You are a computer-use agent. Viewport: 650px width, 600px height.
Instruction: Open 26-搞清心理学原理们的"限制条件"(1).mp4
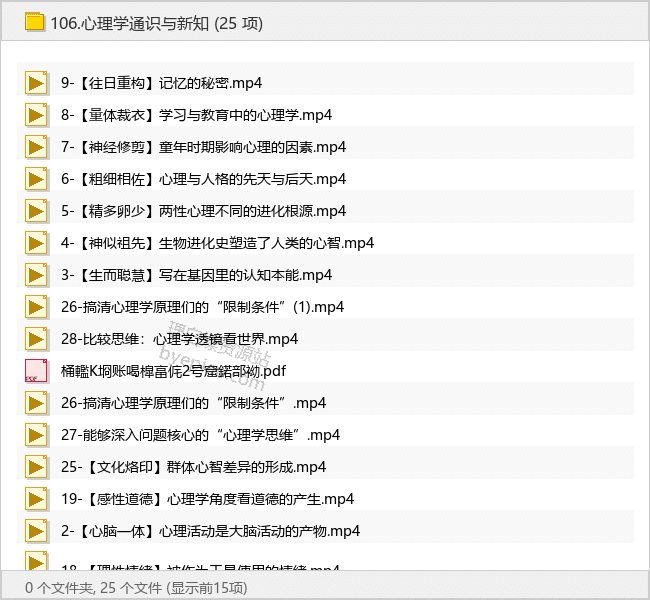point(203,307)
